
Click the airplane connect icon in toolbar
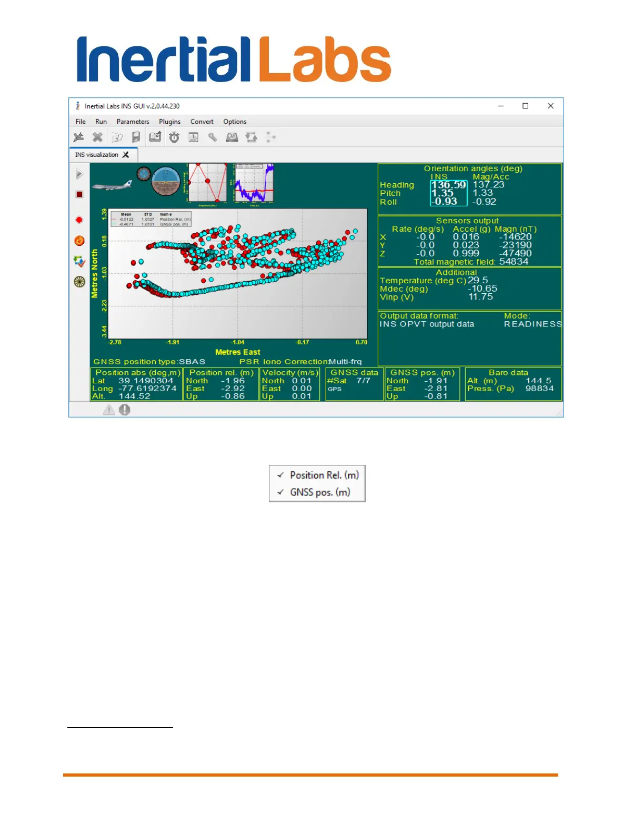click(x=79, y=137)
